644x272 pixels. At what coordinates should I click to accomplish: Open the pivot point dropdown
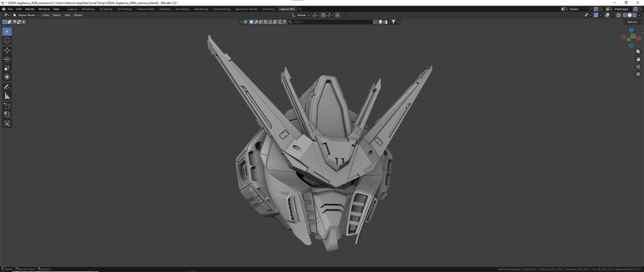(x=315, y=15)
